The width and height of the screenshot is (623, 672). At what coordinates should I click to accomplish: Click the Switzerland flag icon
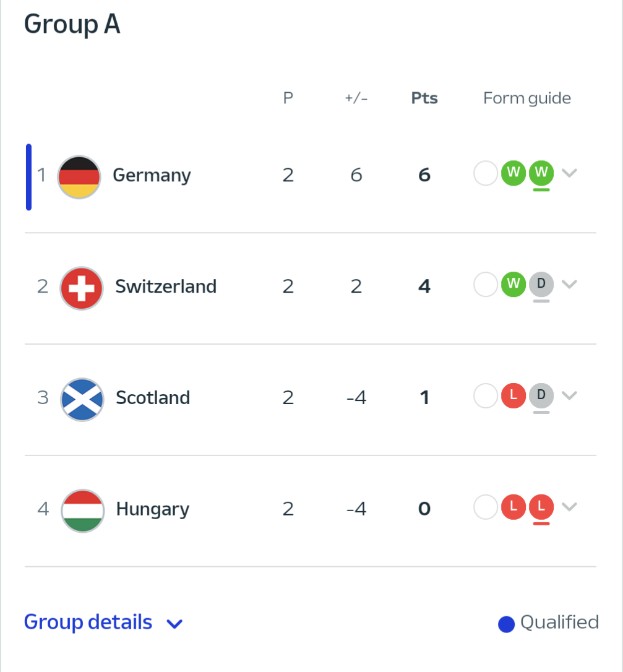(81, 288)
